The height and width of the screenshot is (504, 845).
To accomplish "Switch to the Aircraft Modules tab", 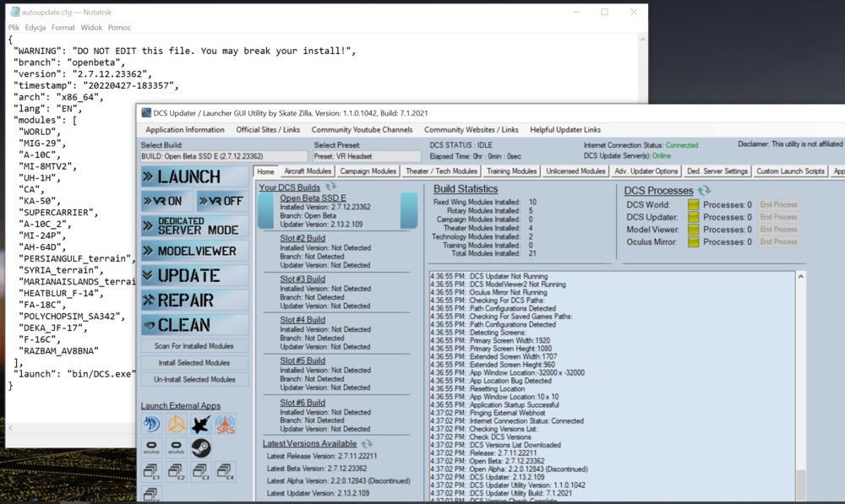I will 308,171.
